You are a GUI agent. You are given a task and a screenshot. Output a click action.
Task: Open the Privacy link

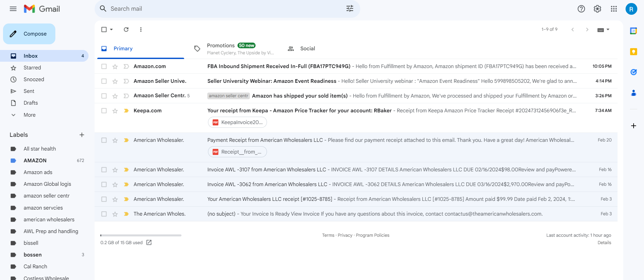coord(345,235)
